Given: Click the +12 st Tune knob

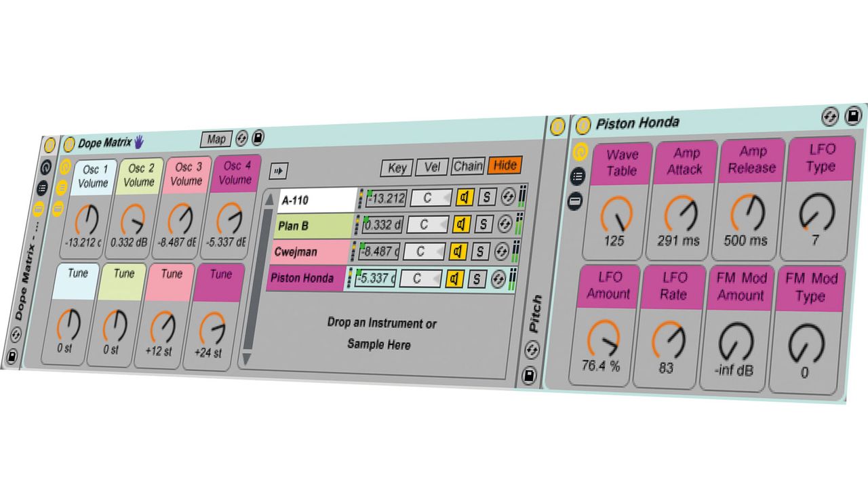Looking at the screenshot, I should (162, 327).
